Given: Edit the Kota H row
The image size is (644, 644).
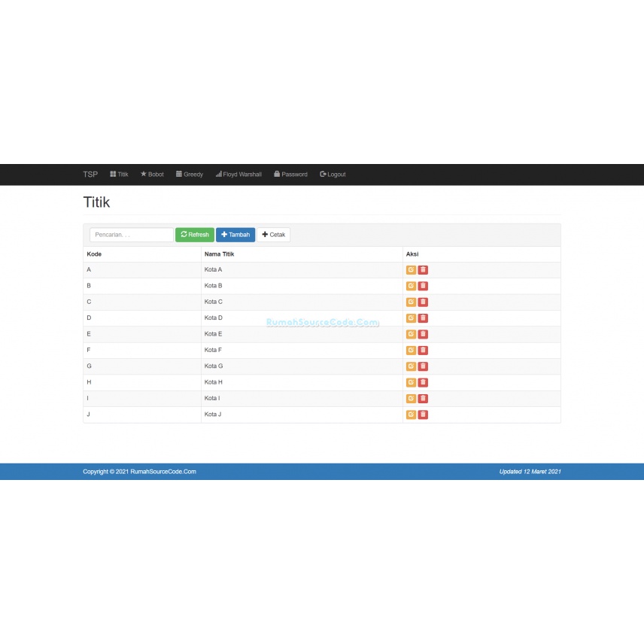Looking at the screenshot, I should [411, 382].
